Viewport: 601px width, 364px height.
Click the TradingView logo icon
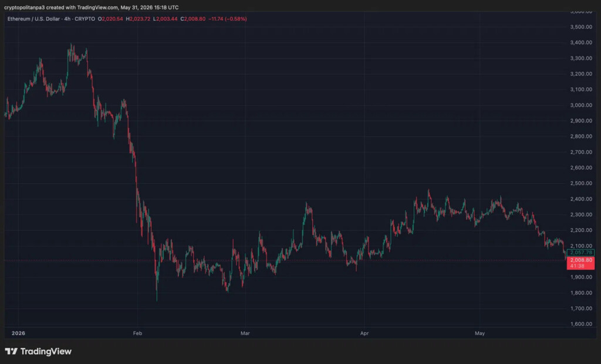click(x=11, y=351)
